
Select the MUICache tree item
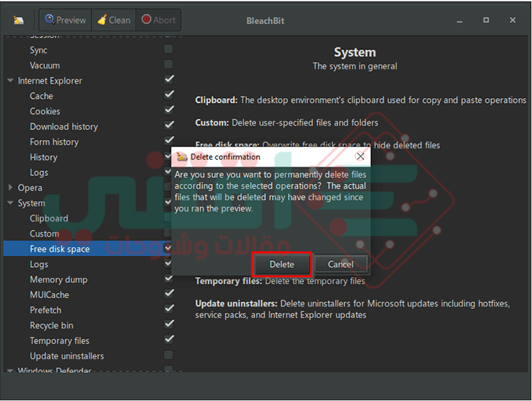click(49, 294)
